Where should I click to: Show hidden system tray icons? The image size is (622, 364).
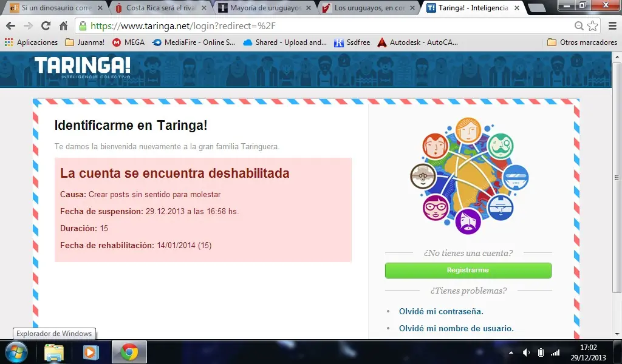click(x=511, y=352)
